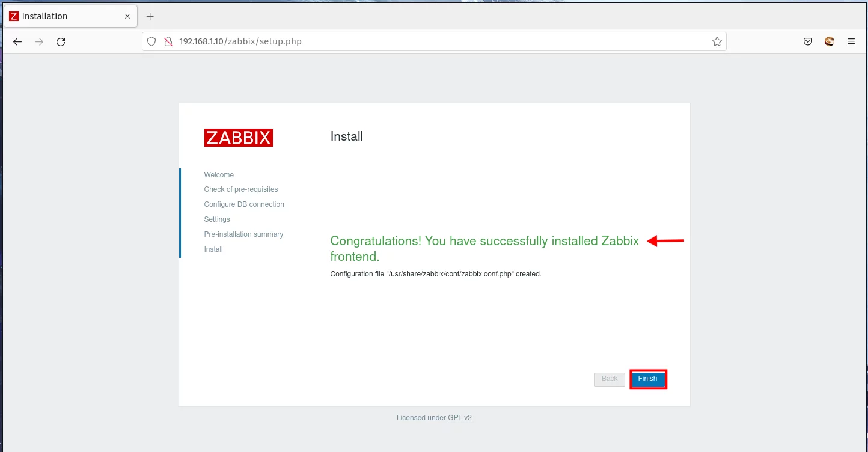868x452 pixels.
Task: Click the insecure connection lock icon
Action: (x=168, y=41)
